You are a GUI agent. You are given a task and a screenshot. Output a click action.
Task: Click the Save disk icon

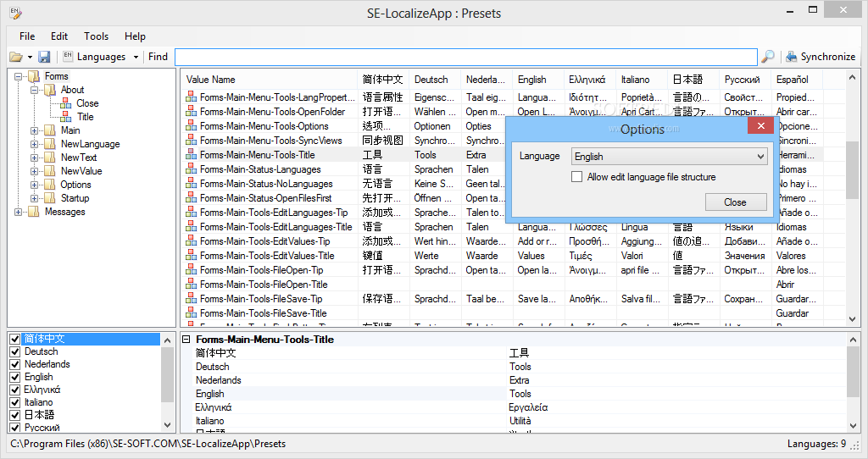[44, 57]
